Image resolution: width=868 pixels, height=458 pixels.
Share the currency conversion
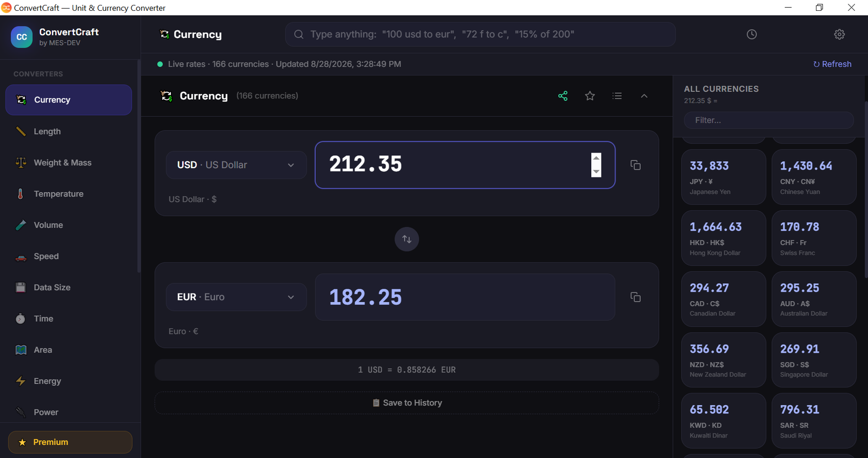tap(563, 96)
